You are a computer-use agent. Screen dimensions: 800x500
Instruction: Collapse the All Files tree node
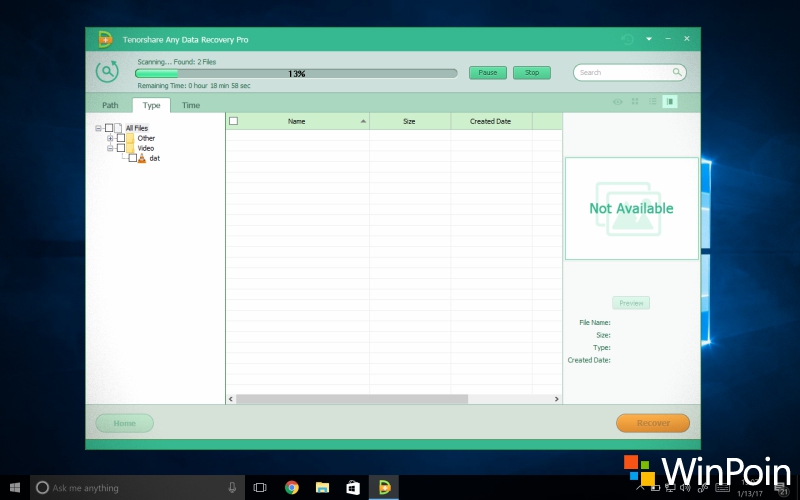click(x=98, y=129)
